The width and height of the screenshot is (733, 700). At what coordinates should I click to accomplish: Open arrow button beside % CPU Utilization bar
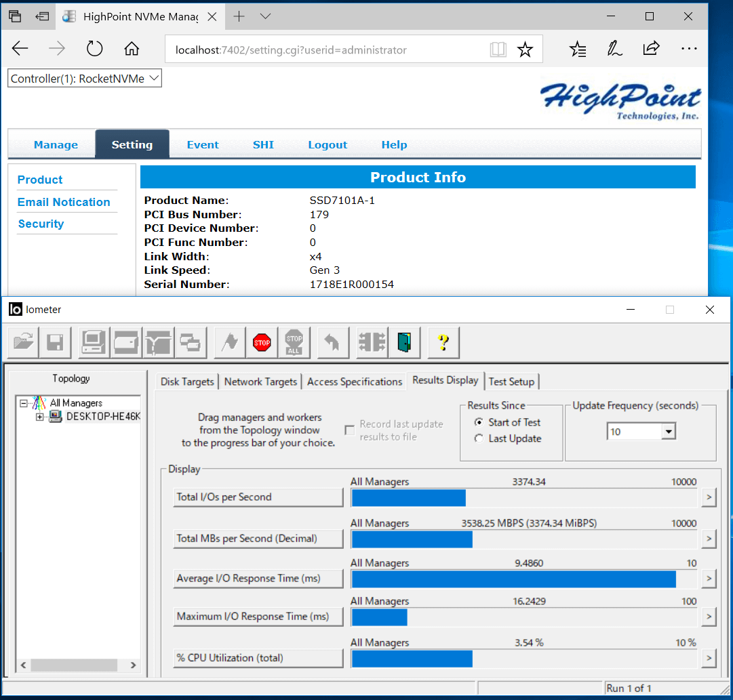(x=709, y=659)
